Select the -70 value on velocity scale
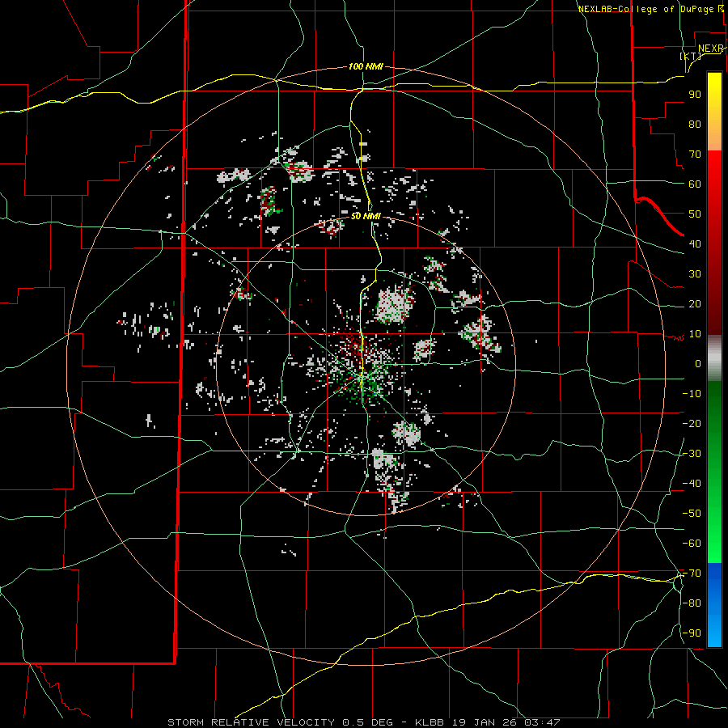The height and width of the screenshot is (728, 728). tap(692, 574)
